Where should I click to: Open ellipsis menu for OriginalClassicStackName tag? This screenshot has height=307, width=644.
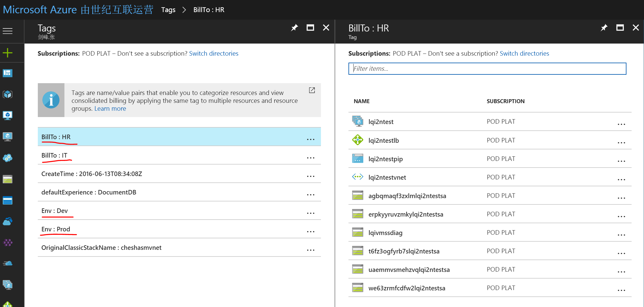[x=311, y=250]
